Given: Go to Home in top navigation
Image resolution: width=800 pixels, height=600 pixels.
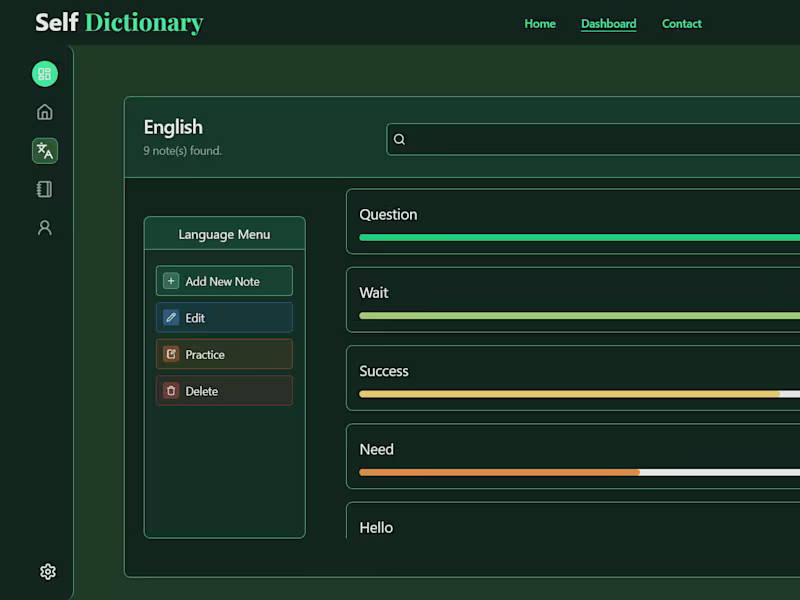Looking at the screenshot, I should point(540,23).
